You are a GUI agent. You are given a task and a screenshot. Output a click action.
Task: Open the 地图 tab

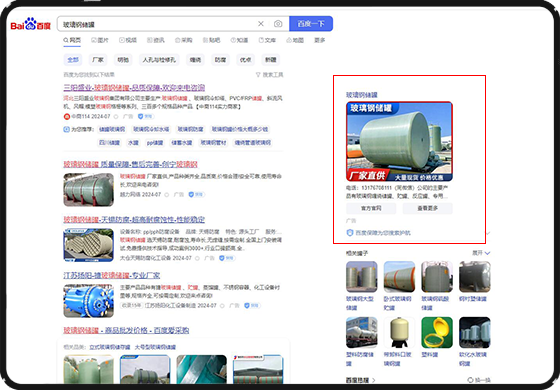(x=295, y=40)
